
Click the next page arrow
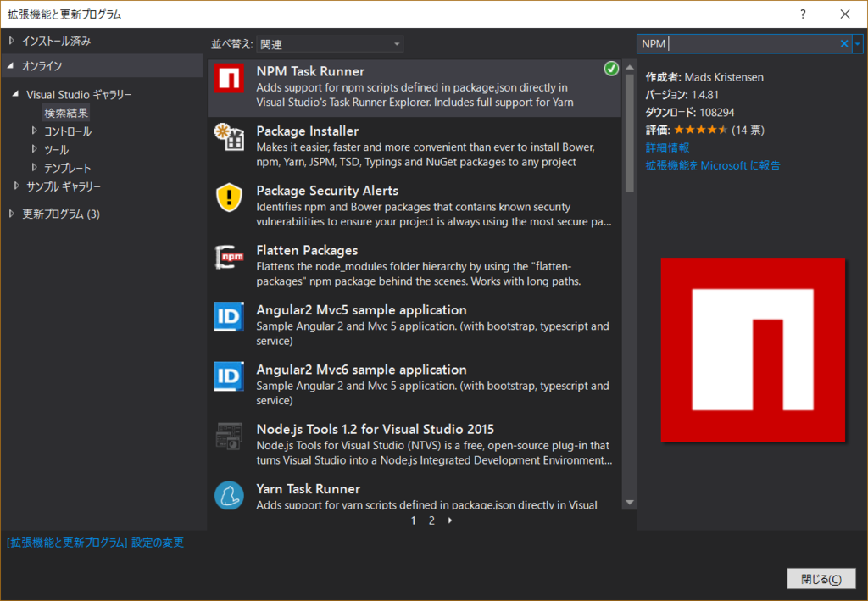click(x=450, y=520)
